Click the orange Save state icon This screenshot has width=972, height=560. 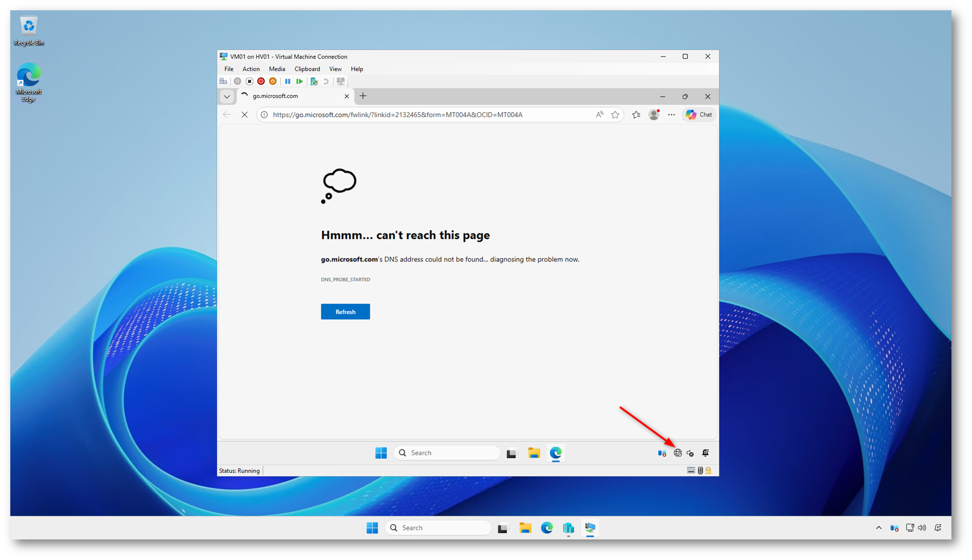click(273, 81)
